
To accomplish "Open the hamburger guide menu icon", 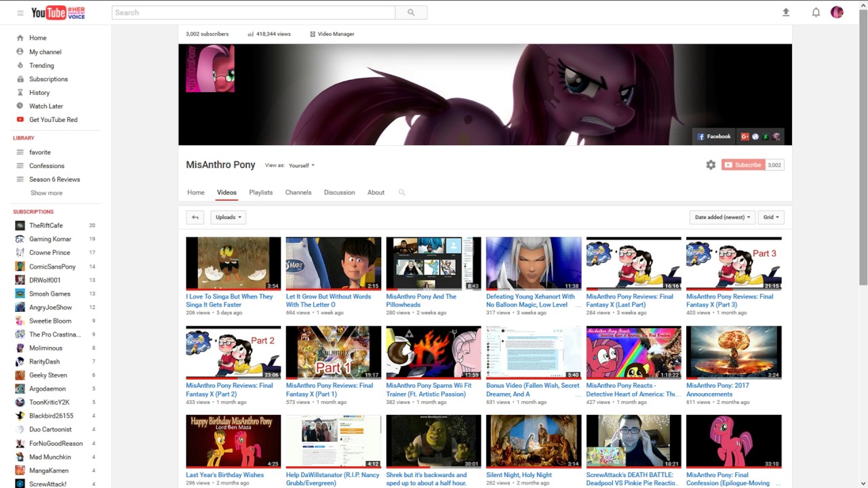I will pyautogui.click(x=20, y=13).
